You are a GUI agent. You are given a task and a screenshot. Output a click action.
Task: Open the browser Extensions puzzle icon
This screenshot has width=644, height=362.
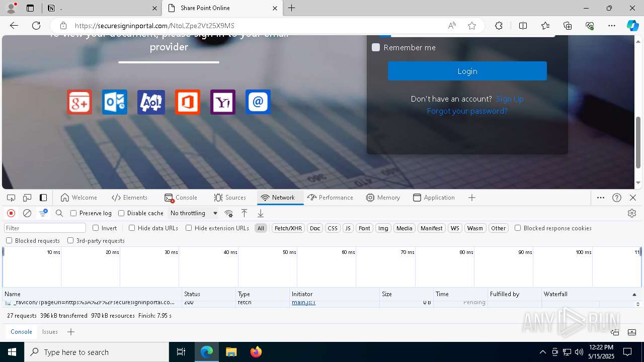[499, 26]
